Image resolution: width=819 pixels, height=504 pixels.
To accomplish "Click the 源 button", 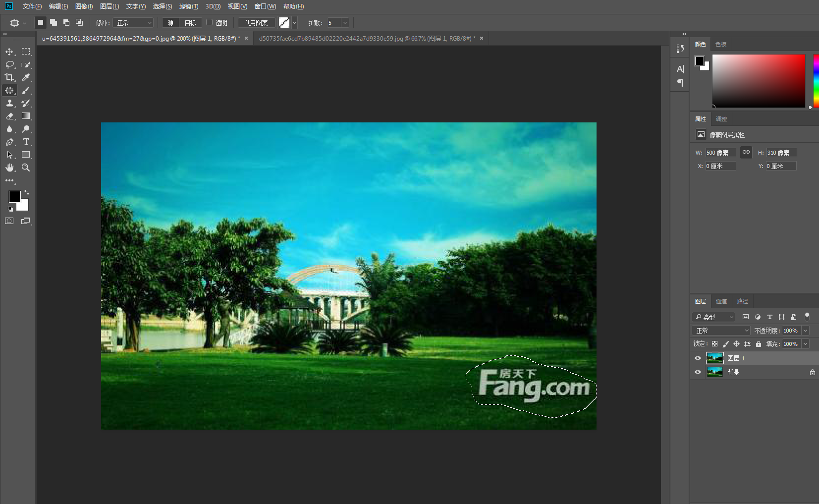I will (170, 23).
